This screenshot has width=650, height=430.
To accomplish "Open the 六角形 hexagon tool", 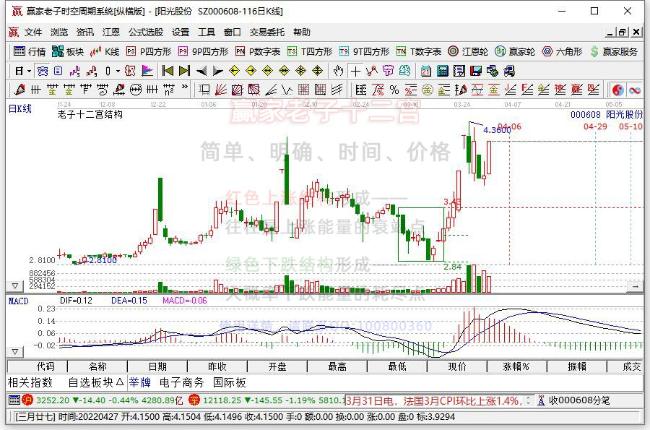I will click(x=562, y=51).
